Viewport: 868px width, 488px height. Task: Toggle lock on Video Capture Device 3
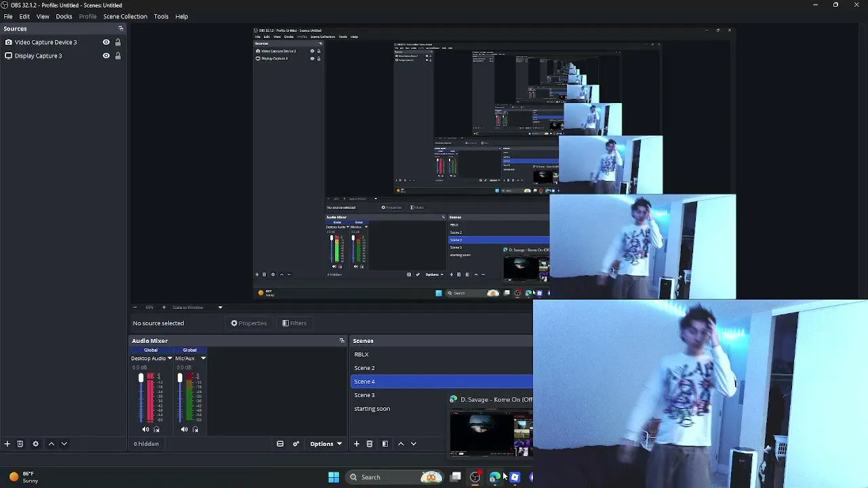click(117, 42)
